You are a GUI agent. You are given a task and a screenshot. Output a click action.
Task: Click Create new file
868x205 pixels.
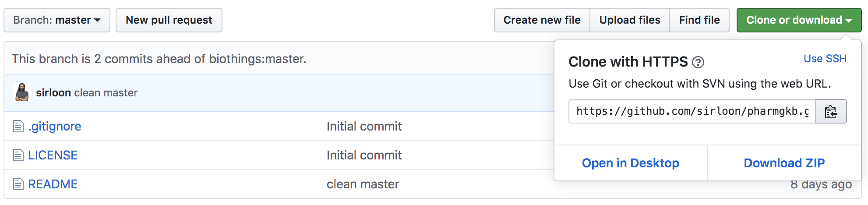tap(542, 20)
